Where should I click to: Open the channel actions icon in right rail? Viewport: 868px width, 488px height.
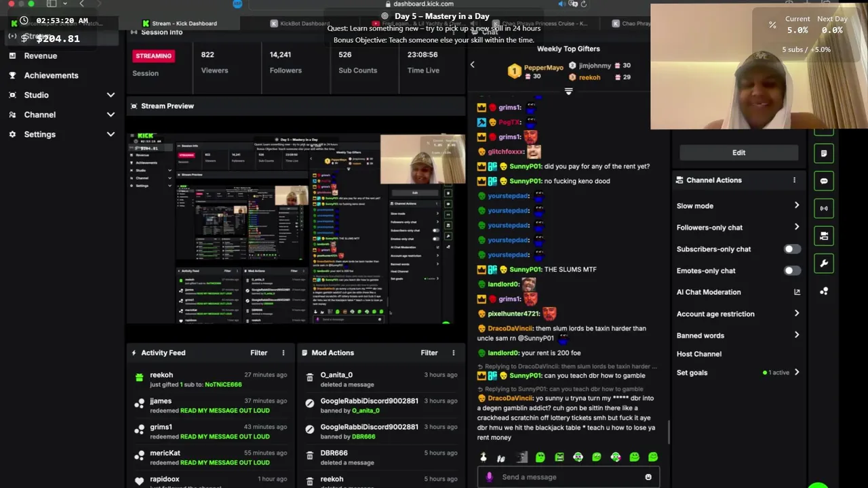[824, 236]
